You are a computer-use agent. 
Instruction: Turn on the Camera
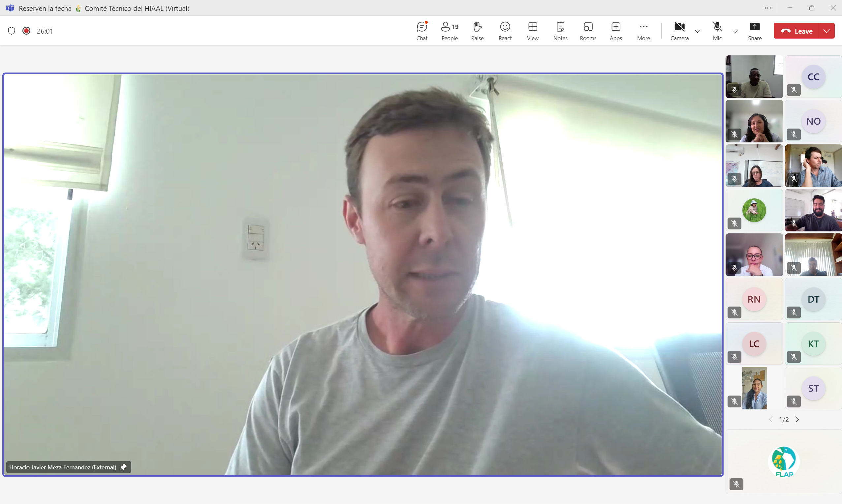click(679, 31)
